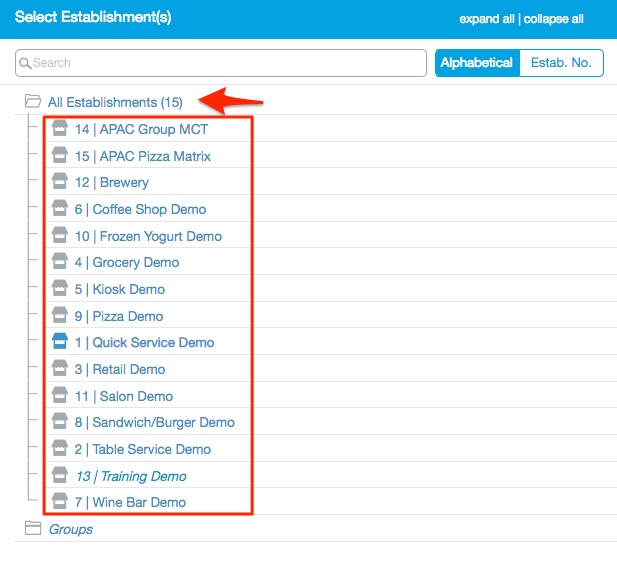Screen dimensions: 617x566
Task: Select 15 | APAC Pizza Matrix establishment
Action: click(143, 156)
